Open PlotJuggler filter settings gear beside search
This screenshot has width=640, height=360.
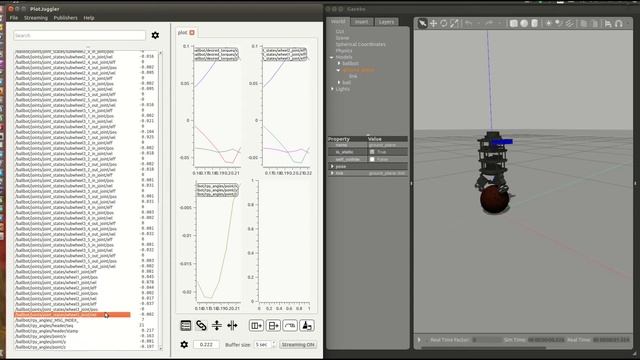[x=155, y=36]
